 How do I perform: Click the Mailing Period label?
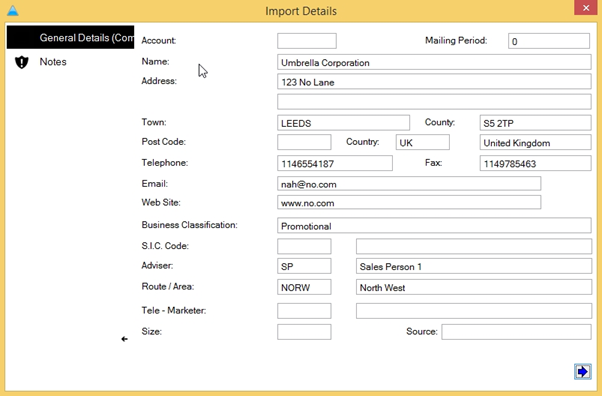(456, 40)
